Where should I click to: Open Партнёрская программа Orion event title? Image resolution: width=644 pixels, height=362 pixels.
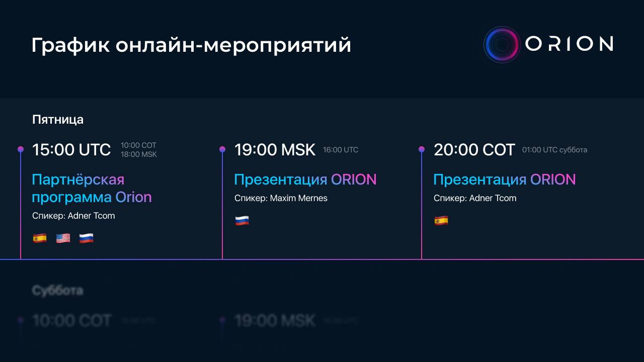click(92, 188)
